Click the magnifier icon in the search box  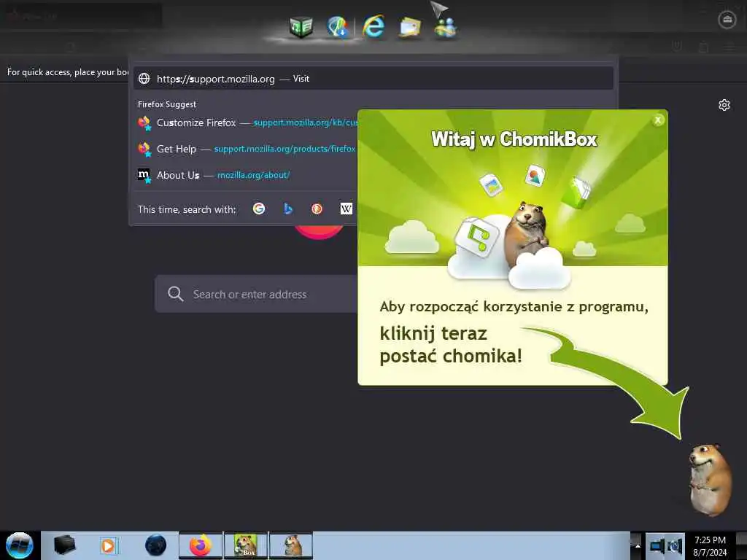[x=175, y=294]
